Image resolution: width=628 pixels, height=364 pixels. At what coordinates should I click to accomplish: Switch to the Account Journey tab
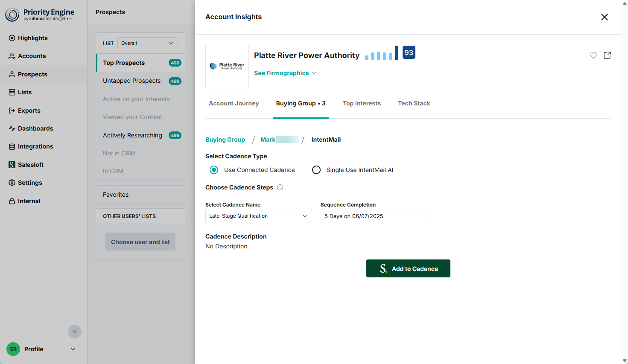click(x=234, y=103)
